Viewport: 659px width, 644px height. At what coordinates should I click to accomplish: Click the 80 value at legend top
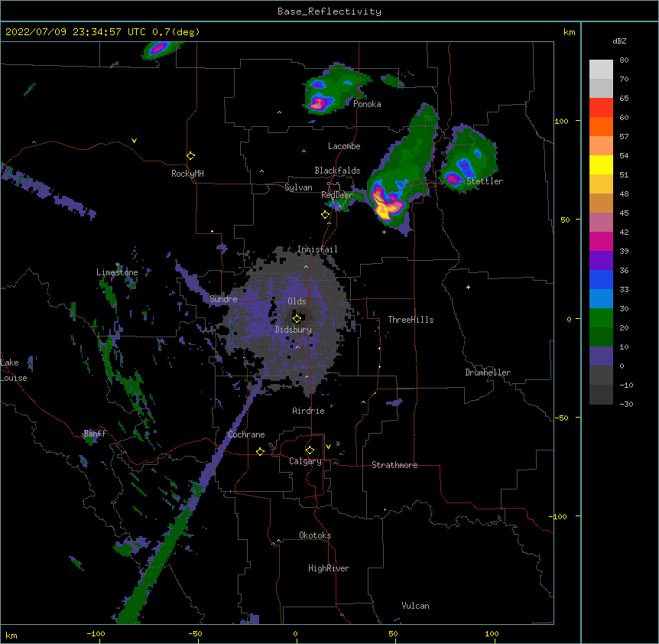[624, 60]
